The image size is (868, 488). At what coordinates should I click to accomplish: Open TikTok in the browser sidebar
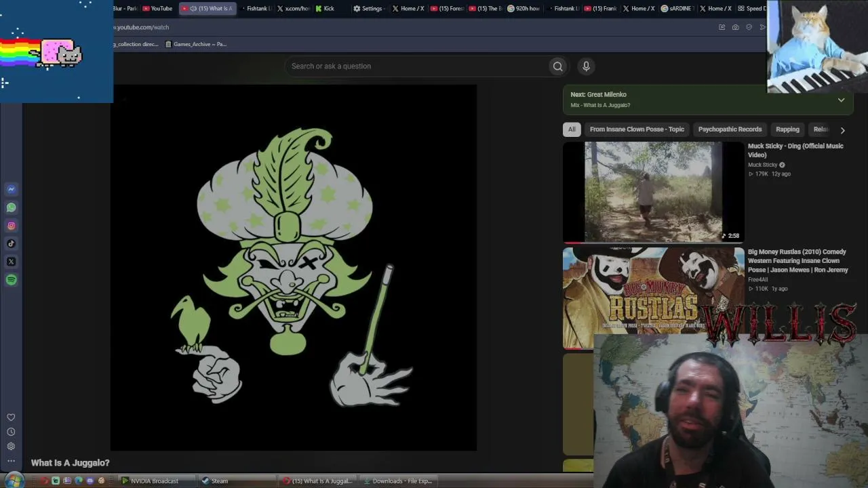11,243
